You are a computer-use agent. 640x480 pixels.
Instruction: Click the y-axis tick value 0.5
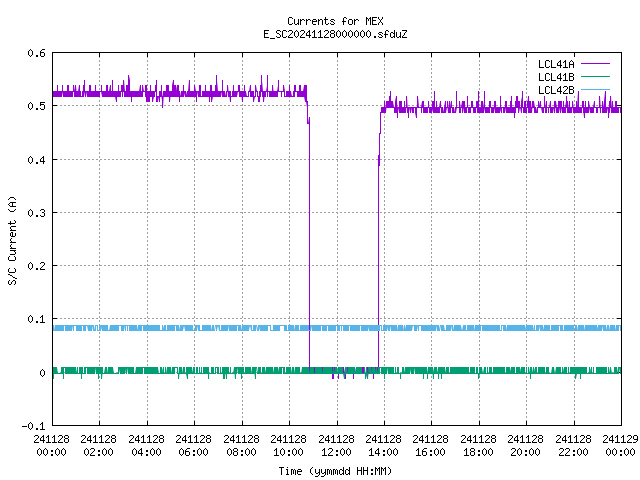(36, 106)
